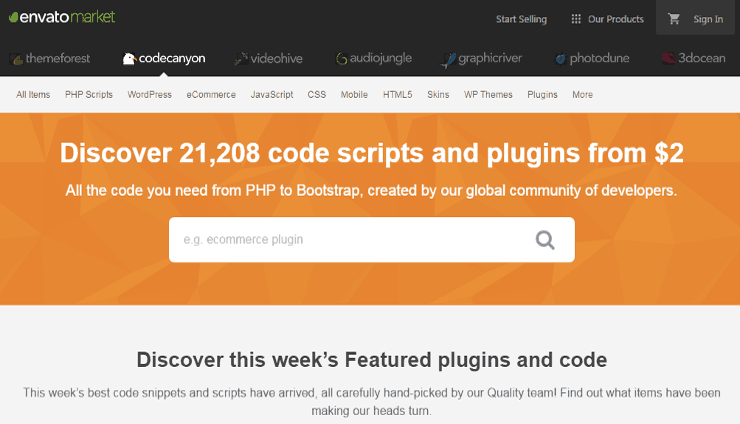Open the WP Themes category
The width and height of the screenshot is (740, 424).
pyautogui.click(x=488, y=94)
